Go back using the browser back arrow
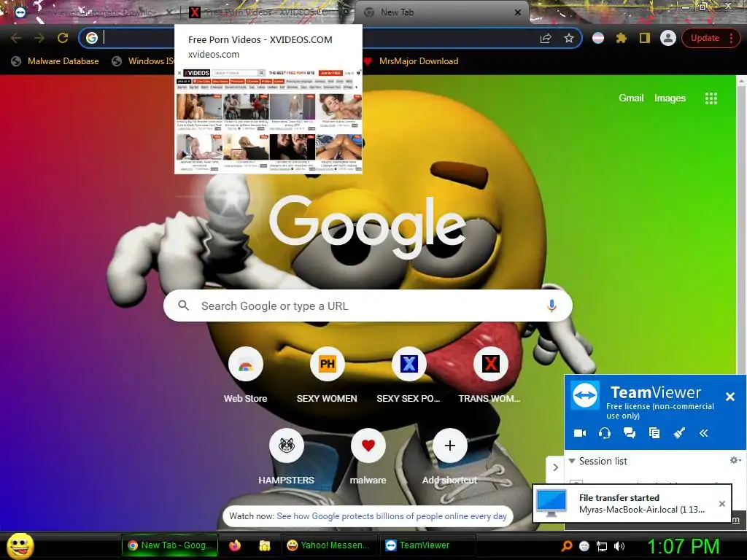The image size is (747, 560). pos(16,38)
